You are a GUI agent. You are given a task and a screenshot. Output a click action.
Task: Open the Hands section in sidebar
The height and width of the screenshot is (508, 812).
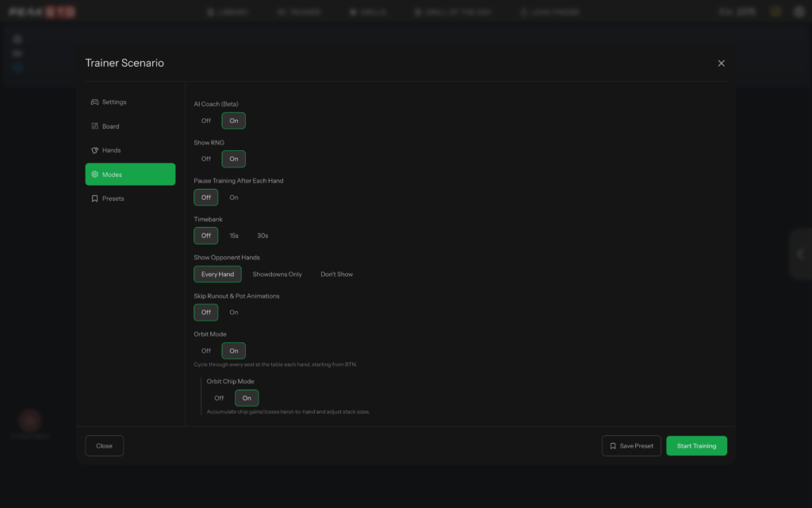[x=130, y=150]
